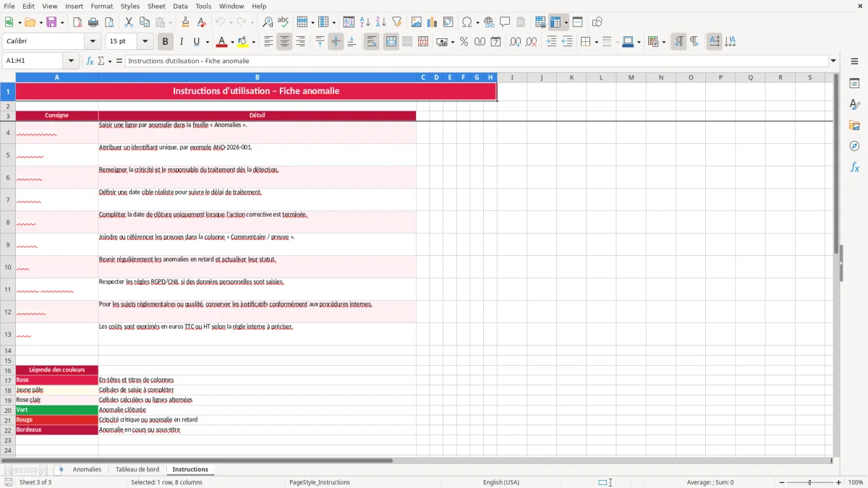Image resolution: width=868 pixels, height=488 pixels.
Task: Expand Name Box dropdown
Action: tap(71, 61)
